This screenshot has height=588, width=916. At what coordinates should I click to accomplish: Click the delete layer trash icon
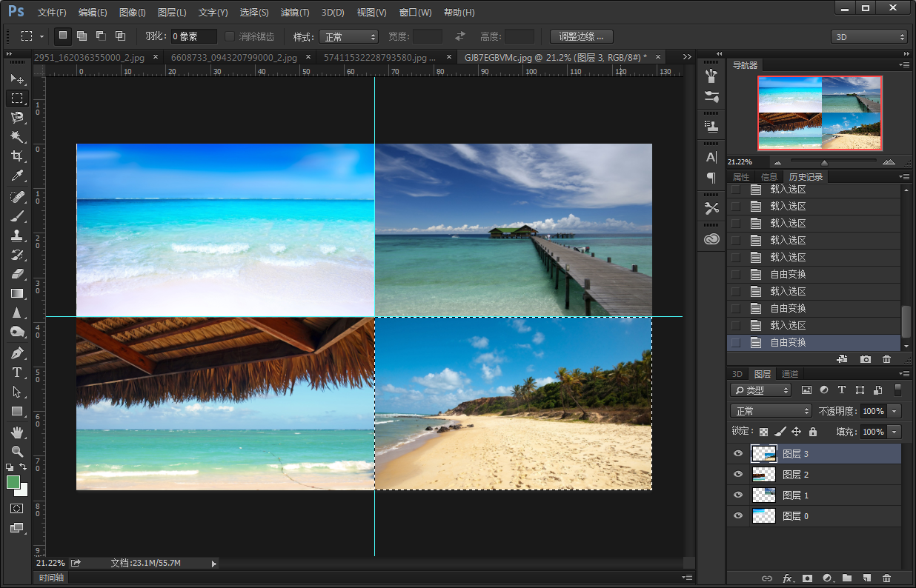coord(886,578)
